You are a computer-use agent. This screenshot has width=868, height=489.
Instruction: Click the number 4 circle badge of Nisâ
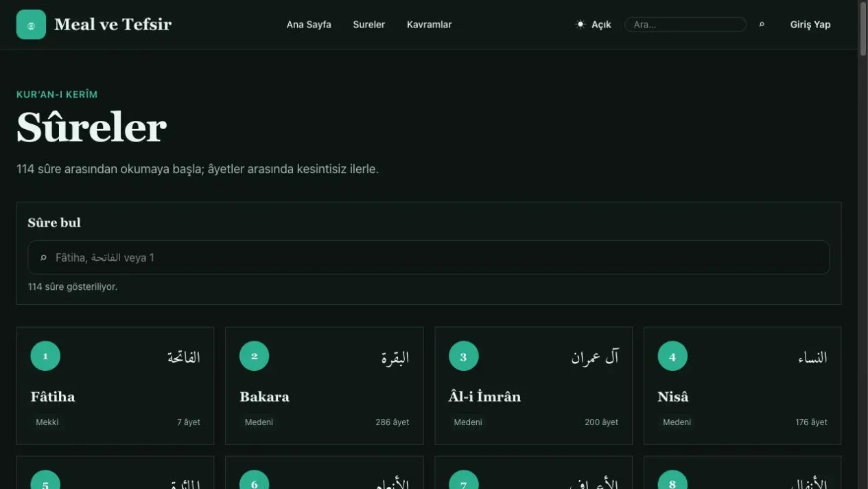point(672,356)
